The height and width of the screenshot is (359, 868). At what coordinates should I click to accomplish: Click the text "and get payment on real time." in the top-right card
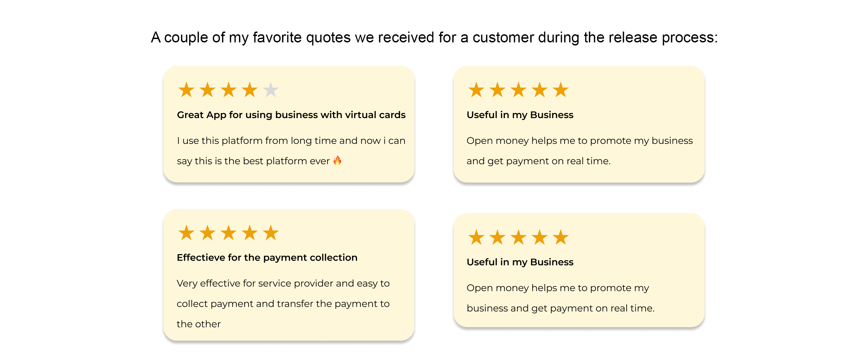[x=538, y=161]
